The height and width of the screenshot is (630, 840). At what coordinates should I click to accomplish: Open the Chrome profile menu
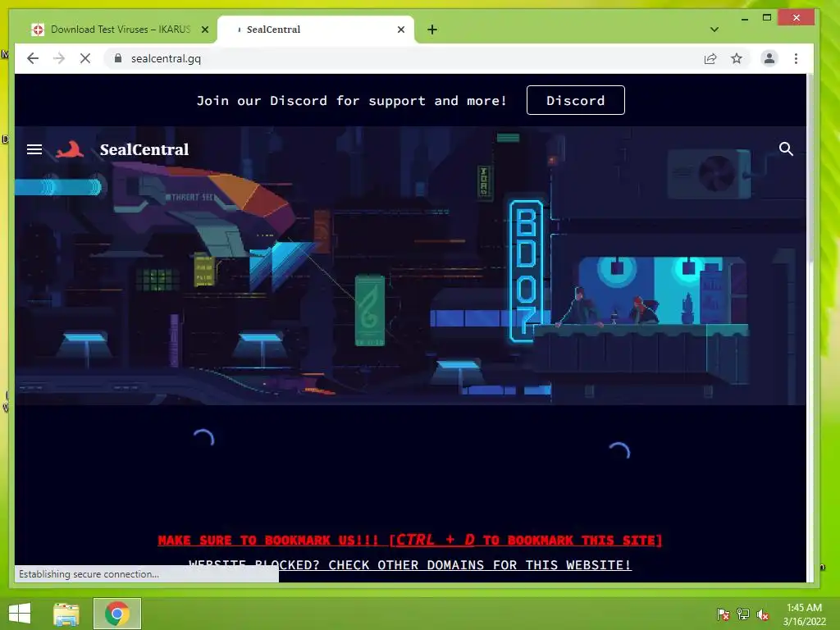pyautogui.click(x=769, y=58)
